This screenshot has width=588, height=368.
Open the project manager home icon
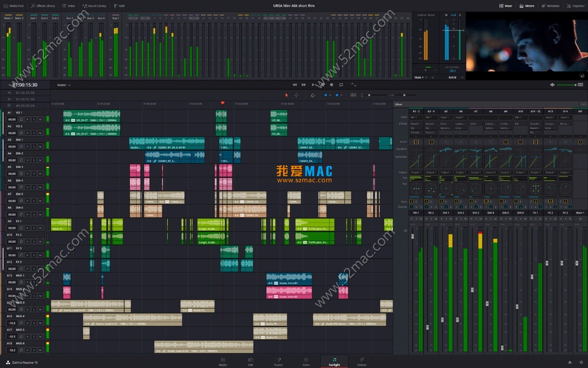coord(570,362)
